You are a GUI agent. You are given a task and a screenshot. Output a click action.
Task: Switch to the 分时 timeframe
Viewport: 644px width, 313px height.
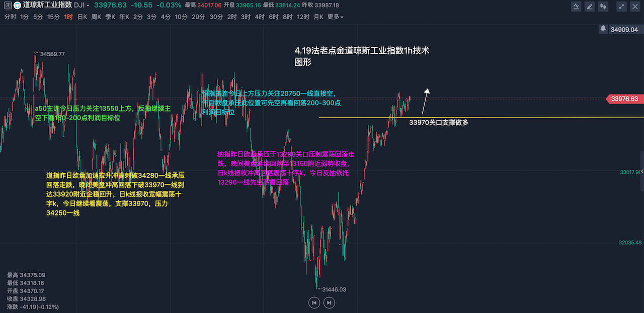[x=10, y=17]
